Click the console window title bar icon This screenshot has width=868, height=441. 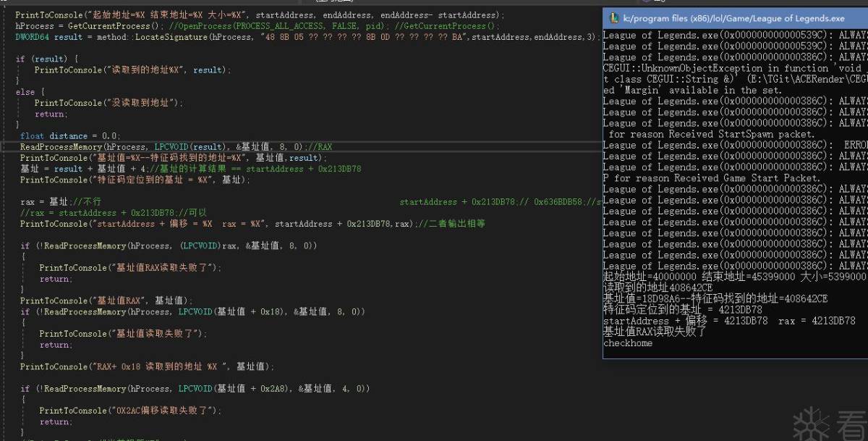click(x=614, y=18)
